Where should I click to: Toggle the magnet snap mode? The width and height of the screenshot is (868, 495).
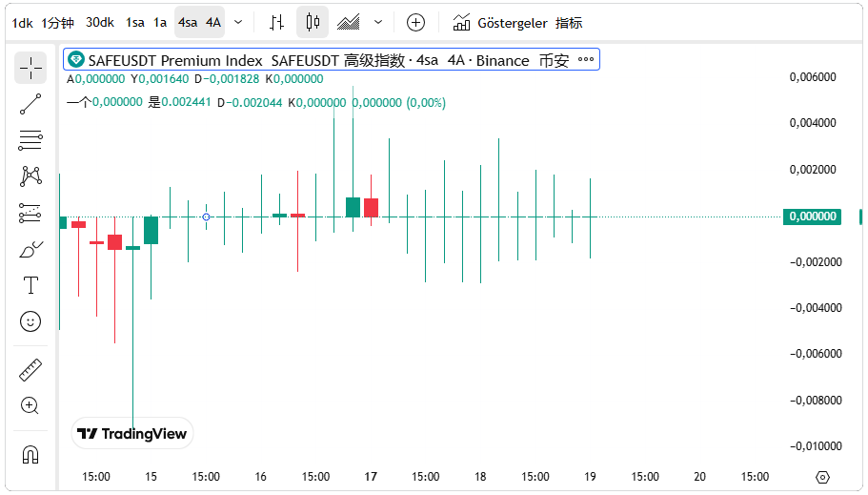(x=30, y=453)
